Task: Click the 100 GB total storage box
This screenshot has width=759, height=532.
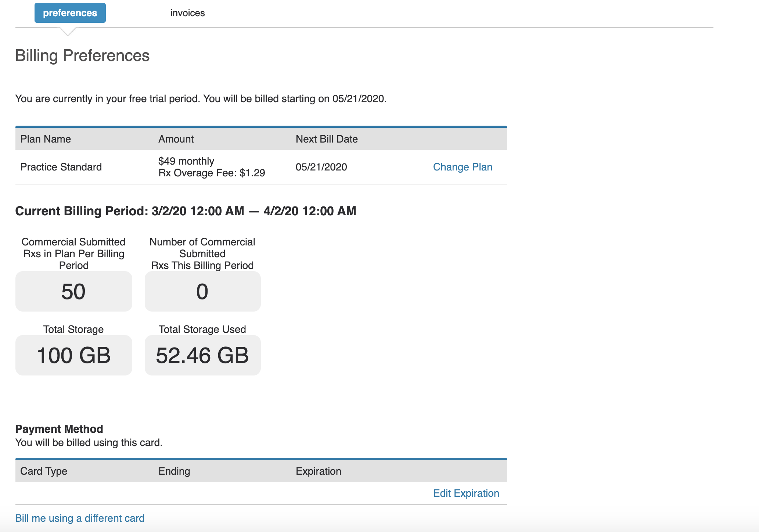Action: coord(73,356)
